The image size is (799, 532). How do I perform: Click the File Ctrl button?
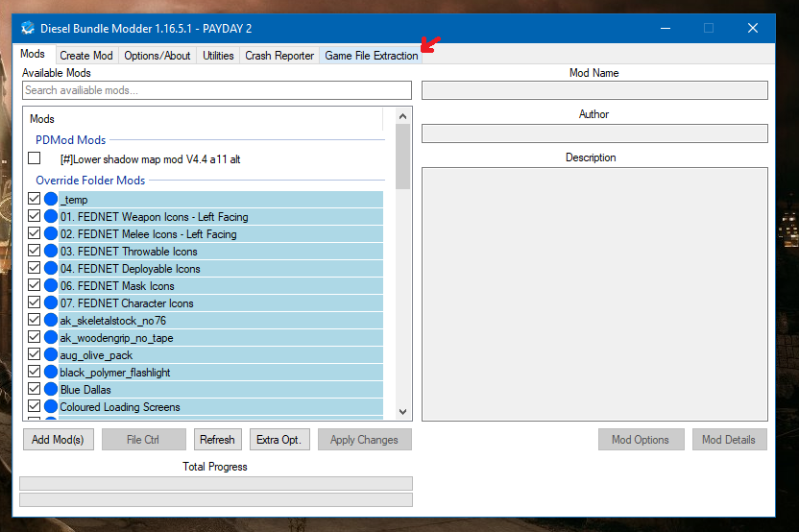click(x=144, y=439)
